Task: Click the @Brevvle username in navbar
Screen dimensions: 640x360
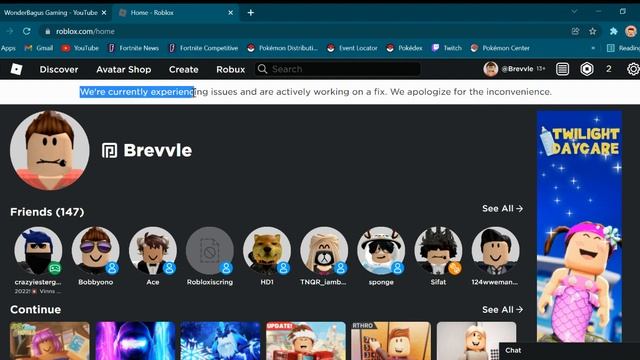Action: (x=517, y=69)
